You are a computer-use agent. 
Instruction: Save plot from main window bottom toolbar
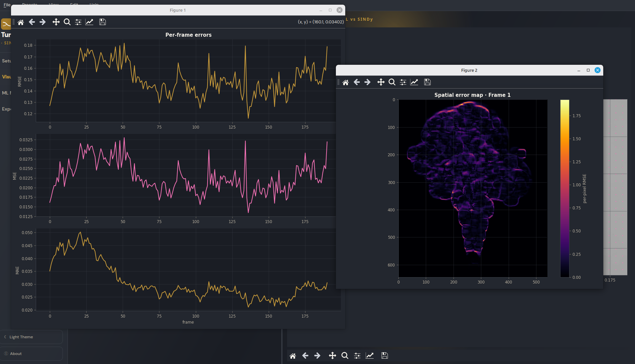[x=385, y=356]
